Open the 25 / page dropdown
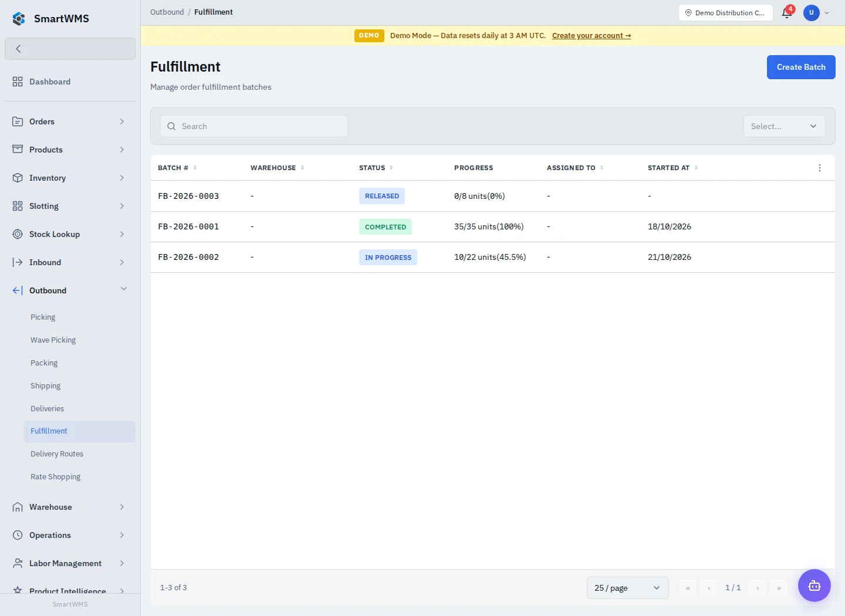845x616 pixels. coord(628,588)
